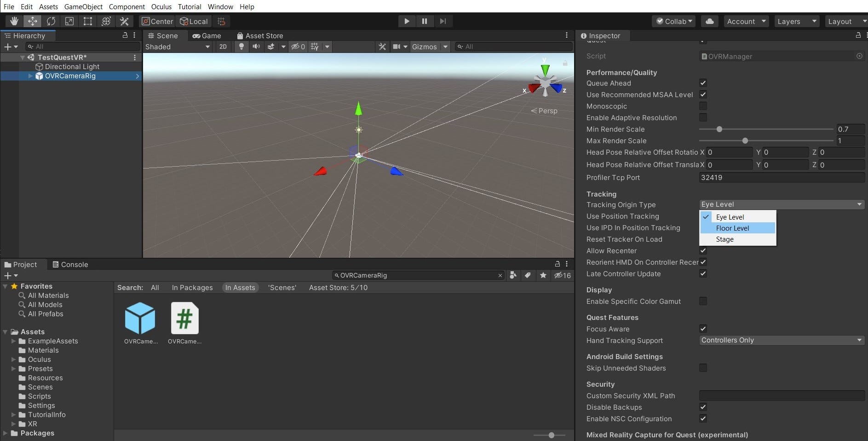
Task: Filter search to In Packages
Action: pyautogui.click(x=192, y=288)
